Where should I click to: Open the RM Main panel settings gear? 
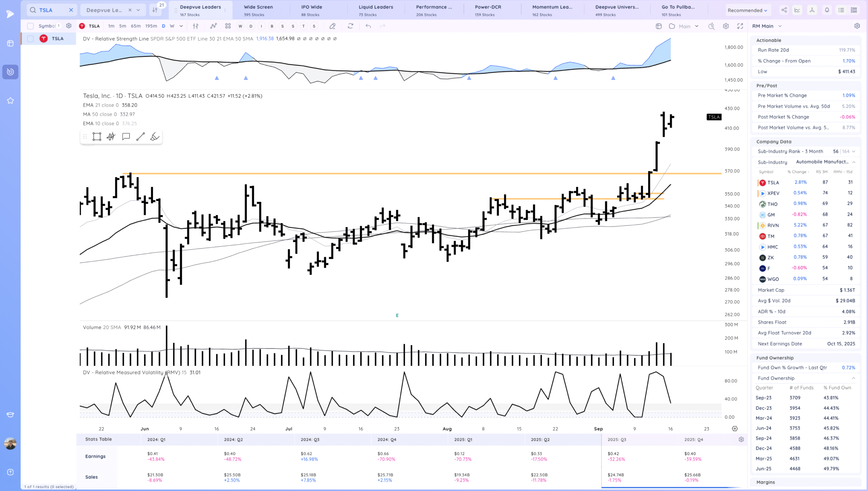click(x=857, y=26)
